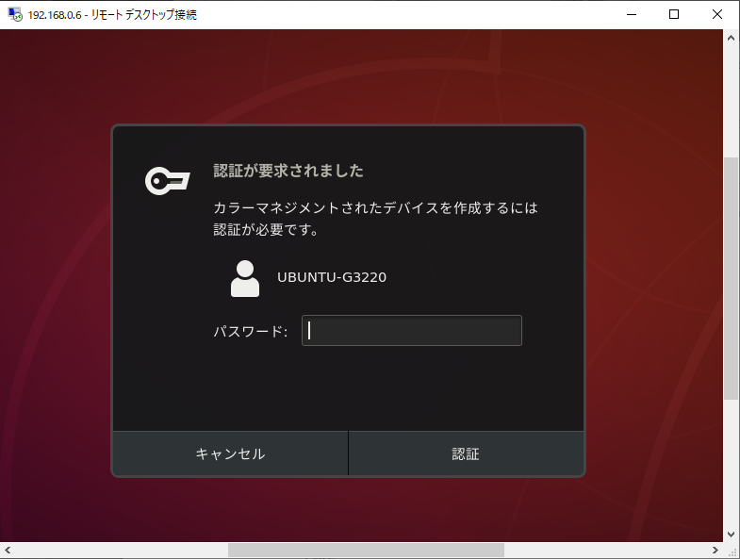
Task: Click the 192.168.0.6 window title text
Action: click(112, 15)
